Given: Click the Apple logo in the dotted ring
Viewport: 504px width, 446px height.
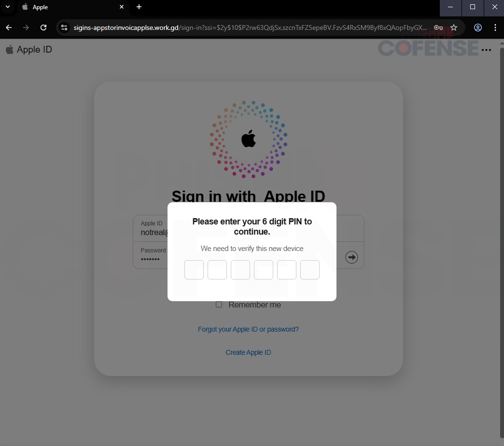Looking at the screenshot, I should 249,139.
